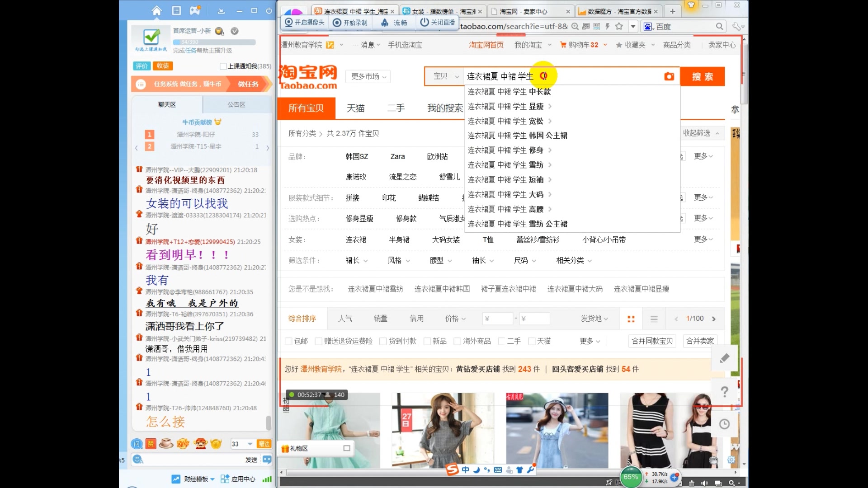This screenshot has width=868, height=488.
Task: Click brand link Zara
Action: 397,157
